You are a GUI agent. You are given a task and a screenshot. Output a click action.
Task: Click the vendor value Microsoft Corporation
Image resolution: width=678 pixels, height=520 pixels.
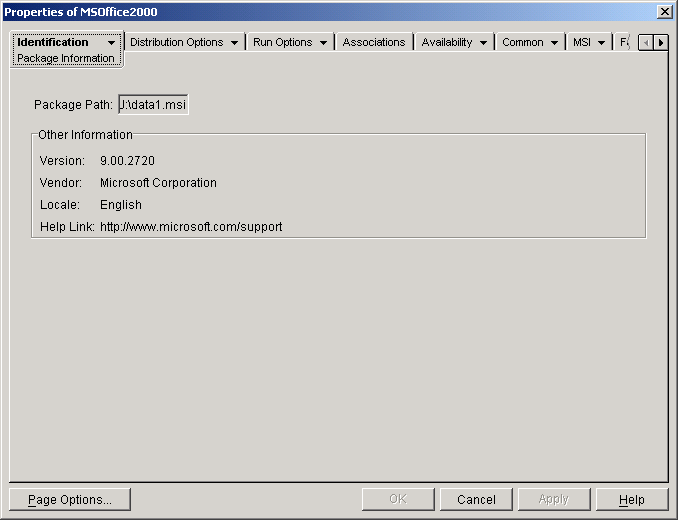pos(158,183)
